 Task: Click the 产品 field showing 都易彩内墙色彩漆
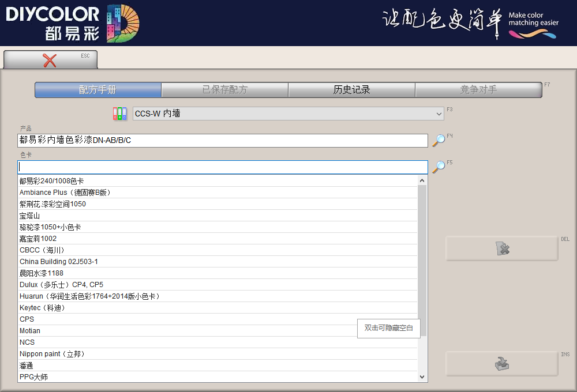(222, 140)
